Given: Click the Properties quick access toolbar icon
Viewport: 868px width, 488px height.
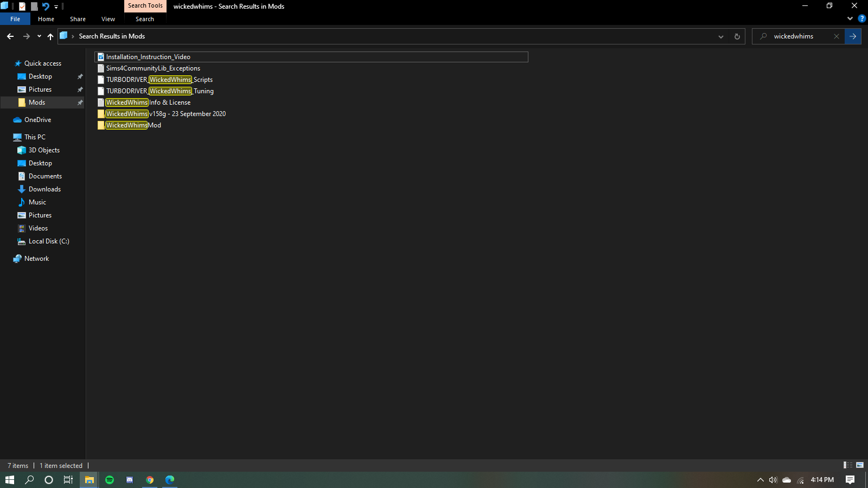Looking at the screenshot, I should coord(22,6).
